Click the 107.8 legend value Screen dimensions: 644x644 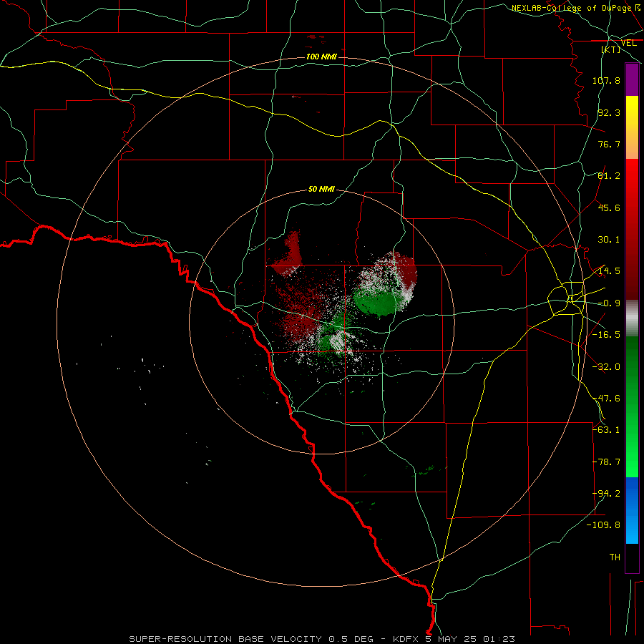click(606, 80)
